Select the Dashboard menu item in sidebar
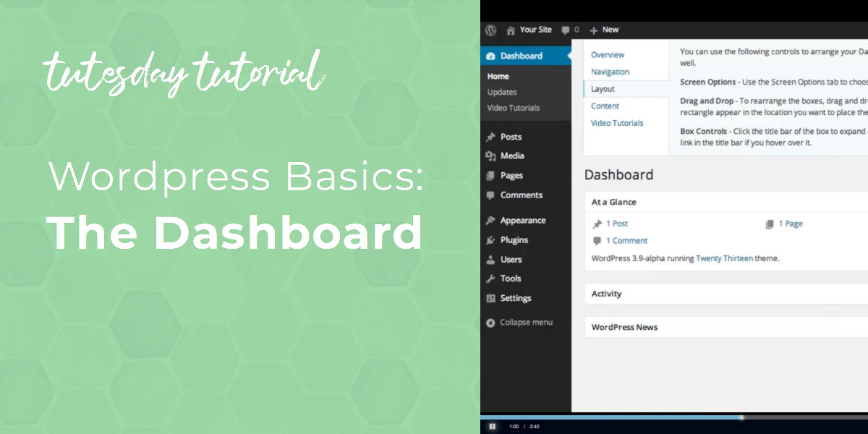The width and height of the screenshot is (868, 434). [526, 56]
